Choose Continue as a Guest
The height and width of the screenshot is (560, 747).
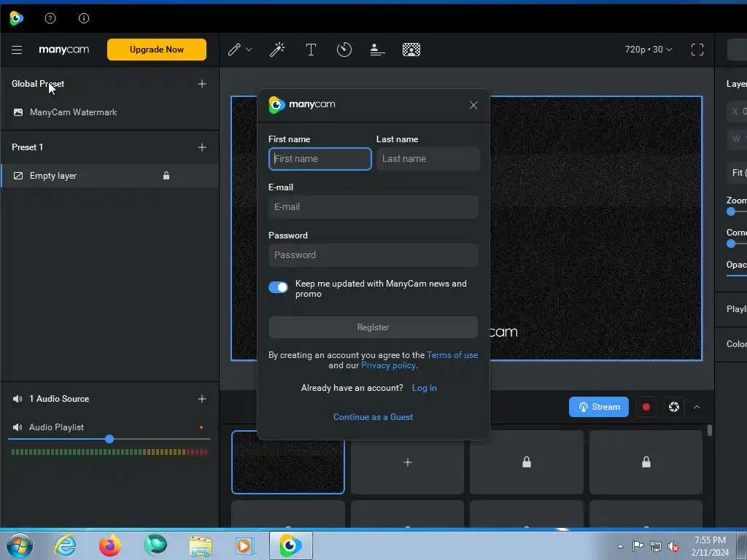click(x=373, y=417)
